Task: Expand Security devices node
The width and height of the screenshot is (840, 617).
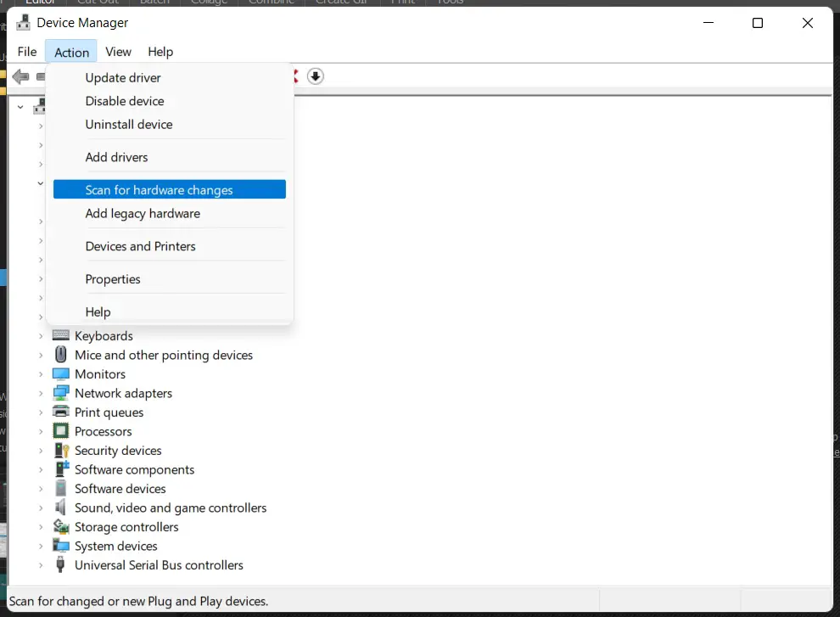Action: 41,451
